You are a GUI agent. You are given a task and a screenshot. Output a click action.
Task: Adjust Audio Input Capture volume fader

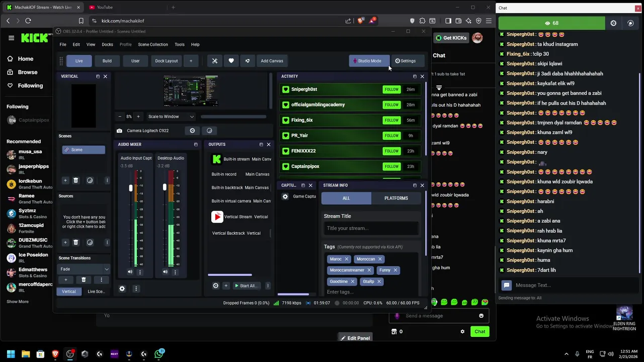(x=131, y=188)
